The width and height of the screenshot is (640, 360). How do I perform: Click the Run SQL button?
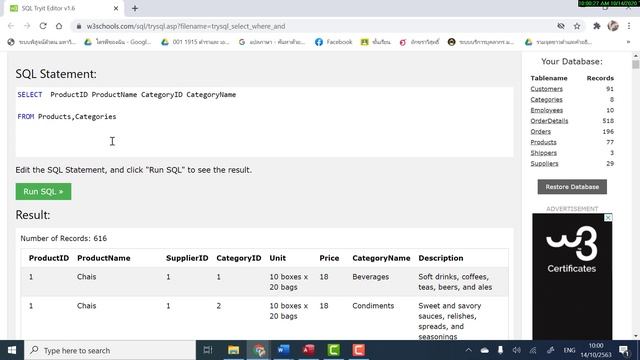(43, 191)
